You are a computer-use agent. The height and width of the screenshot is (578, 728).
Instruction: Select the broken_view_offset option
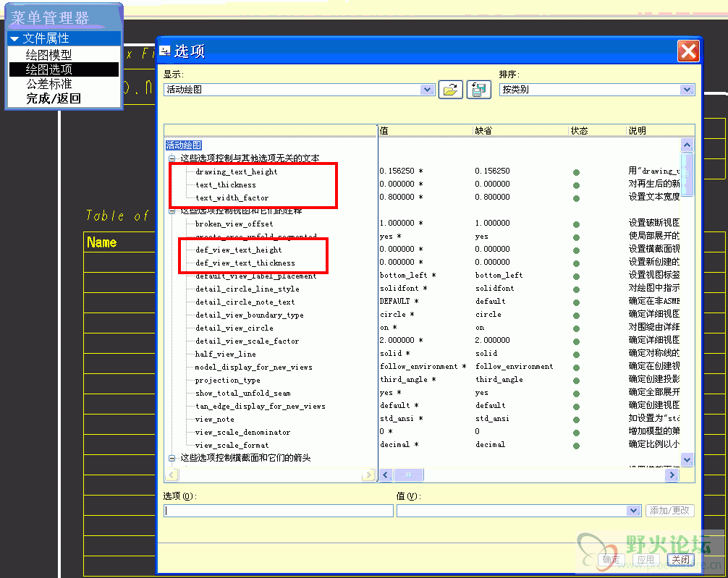(234, 224)
